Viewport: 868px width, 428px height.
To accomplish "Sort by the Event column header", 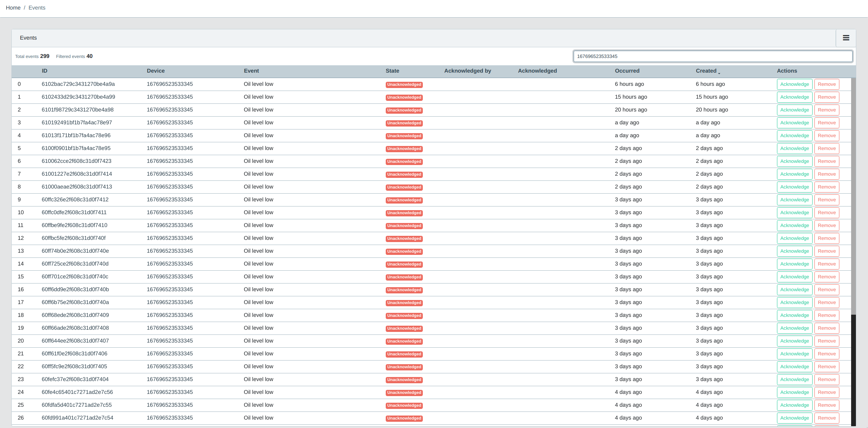I will click(251, 71).
